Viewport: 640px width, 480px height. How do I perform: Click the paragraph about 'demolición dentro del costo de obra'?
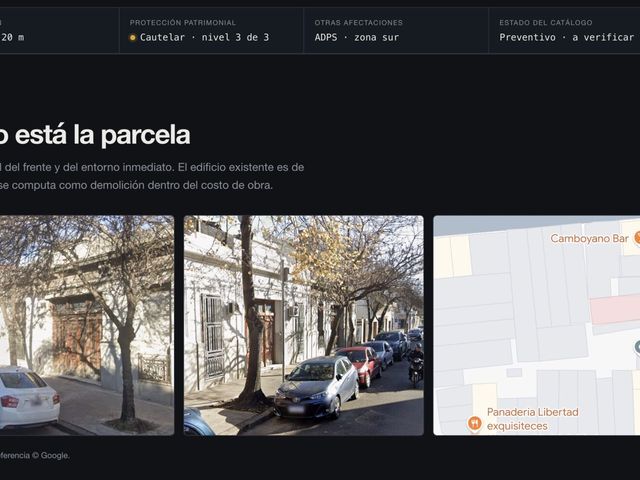pyautogui.click(x=152, y=176)
